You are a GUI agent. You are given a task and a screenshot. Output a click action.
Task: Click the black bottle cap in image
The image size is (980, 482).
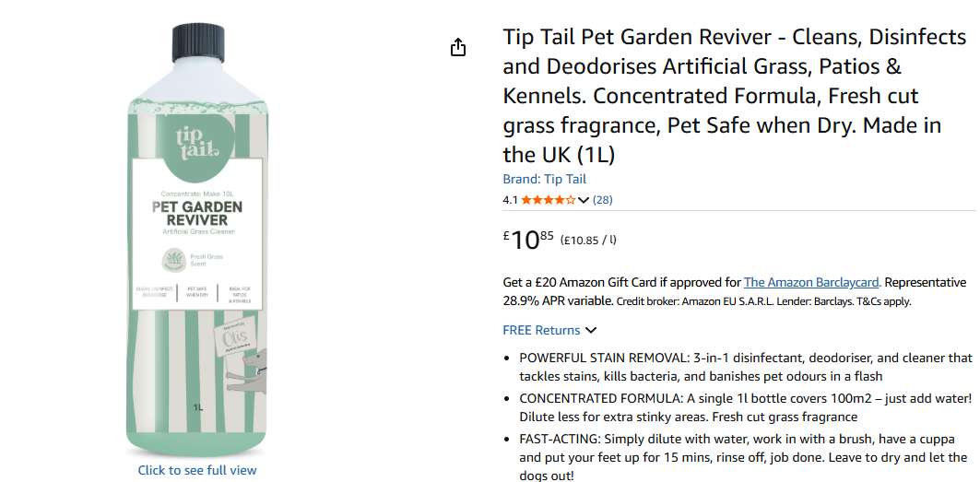click(198, 42)
